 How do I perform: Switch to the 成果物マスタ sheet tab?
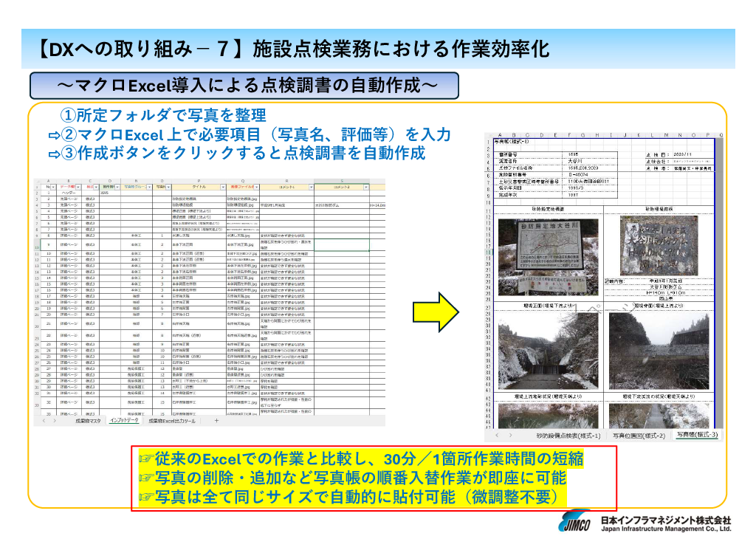pos(89,420)
